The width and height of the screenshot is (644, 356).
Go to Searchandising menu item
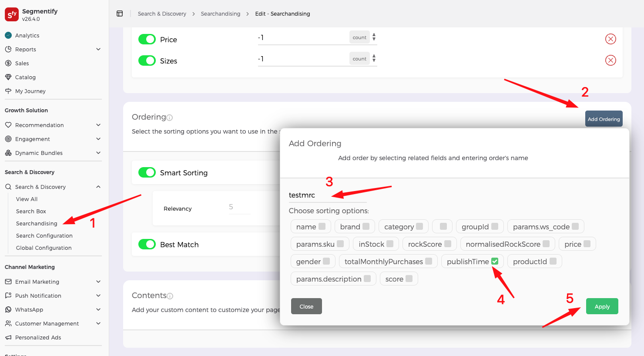point(37,223)
